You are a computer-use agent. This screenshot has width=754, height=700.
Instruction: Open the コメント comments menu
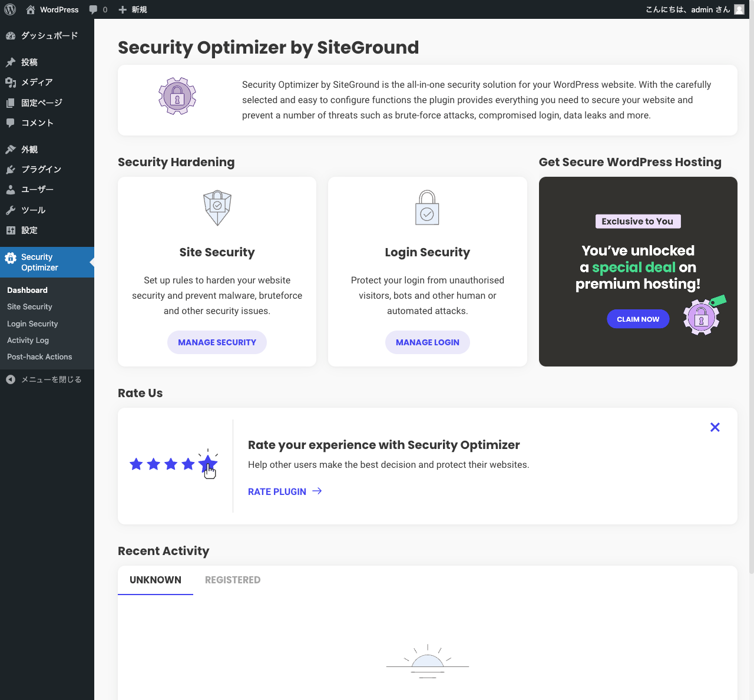(x=47, y=123)
